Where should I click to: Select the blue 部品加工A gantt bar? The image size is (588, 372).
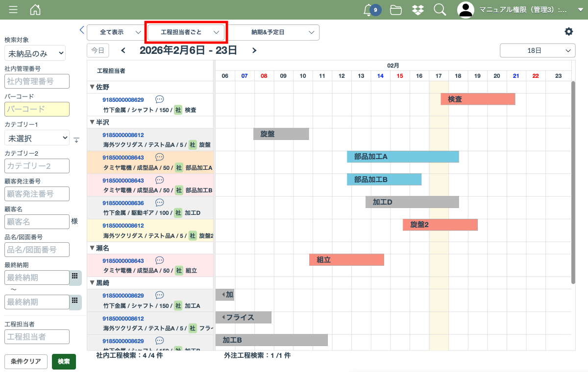[402, 157]
